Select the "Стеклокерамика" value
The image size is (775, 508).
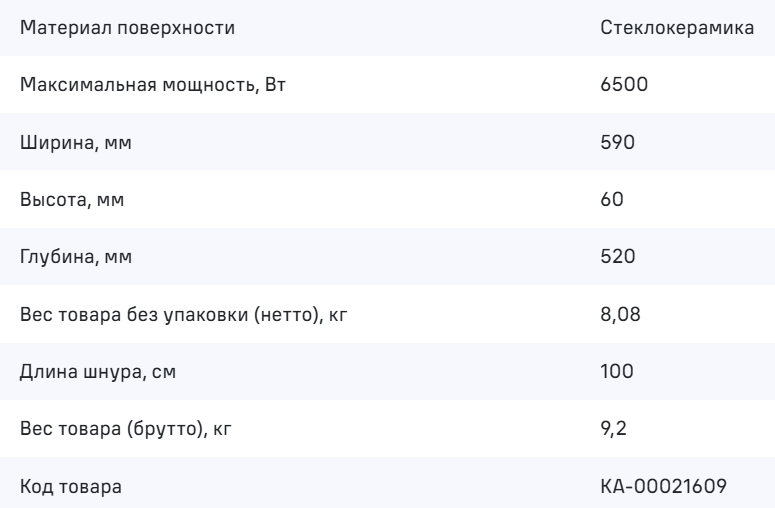pos(676,27)
